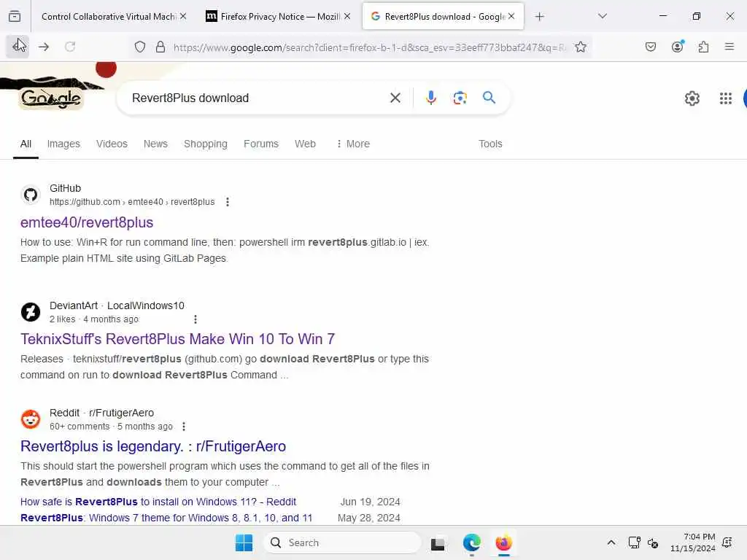Click the DeviantArt favicon in second result

tap(31, 312)
